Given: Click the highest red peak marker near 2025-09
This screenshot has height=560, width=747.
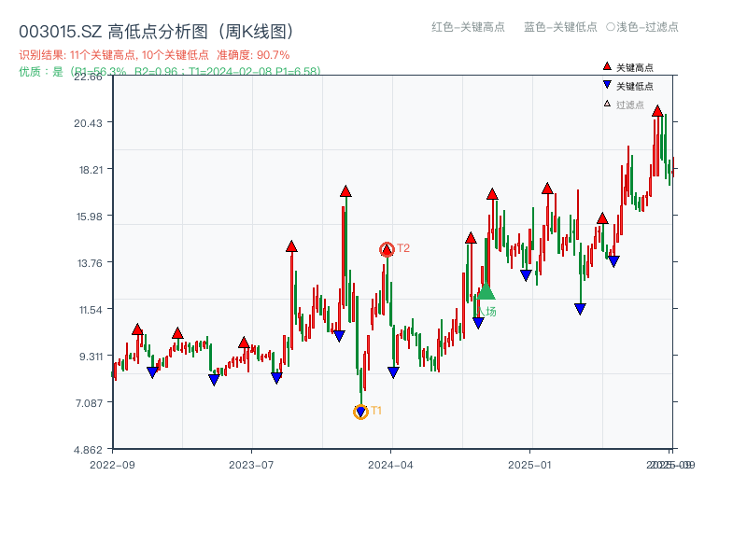Looking at the screenshot, I should tap(657, 113).
